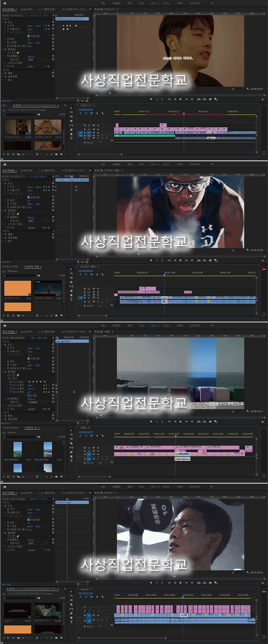
Task: Toggle the position stopwatch in the 00:00:35:04 effect controls
Action: (8, 25)
